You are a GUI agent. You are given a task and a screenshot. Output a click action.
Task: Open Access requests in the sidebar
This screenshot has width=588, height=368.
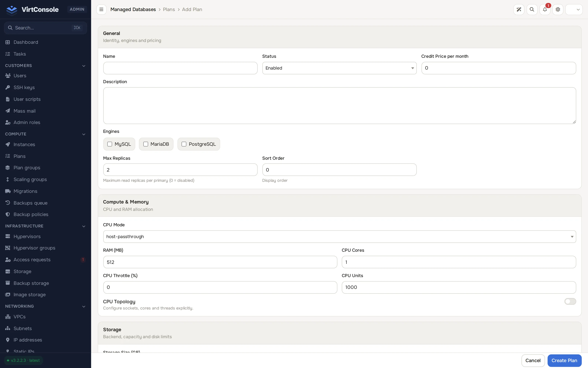[45, 259]
